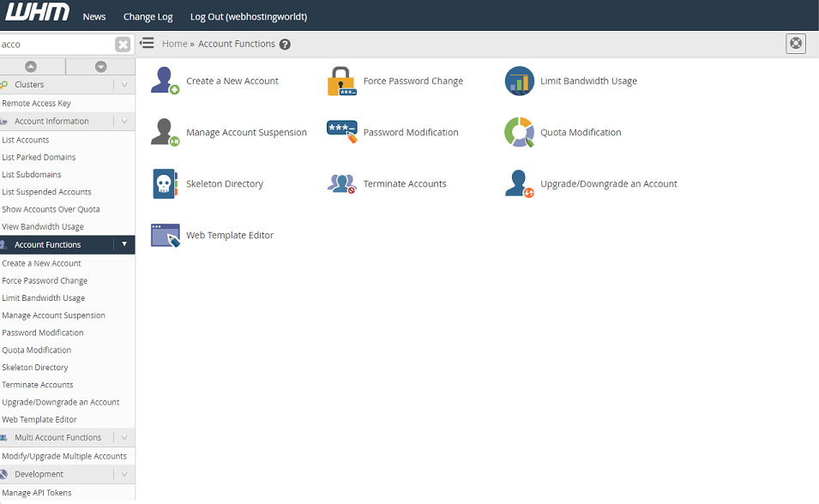Screen dimensions: 819x504
Task: Collapse the Account Functions sidebar section
Action: pyautogui.click(x=124, y=245)
